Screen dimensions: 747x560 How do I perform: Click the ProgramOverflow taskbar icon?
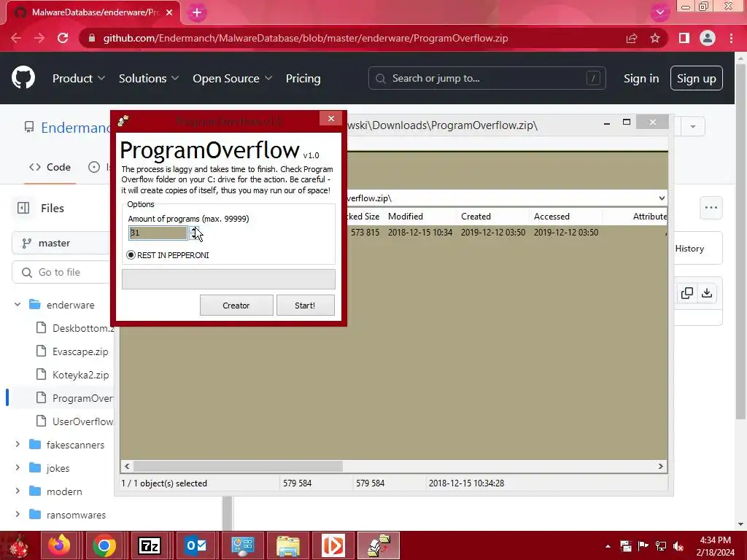pos(379,545)
